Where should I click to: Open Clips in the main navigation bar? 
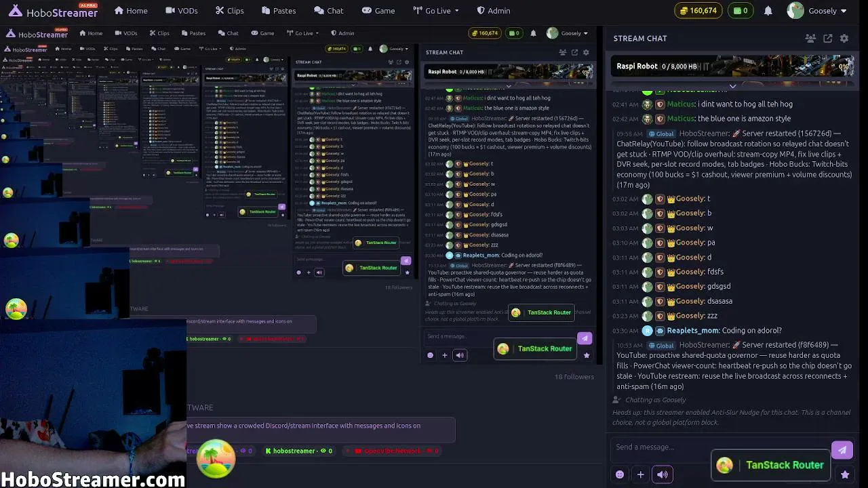[x=229, y=11]
